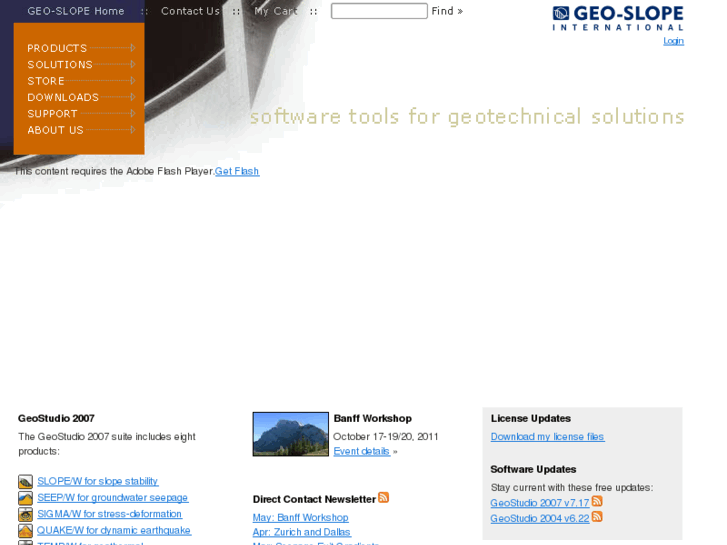Expand the PRODUCTS menu arrow
The image size is (727, 545).
(133, 48)
